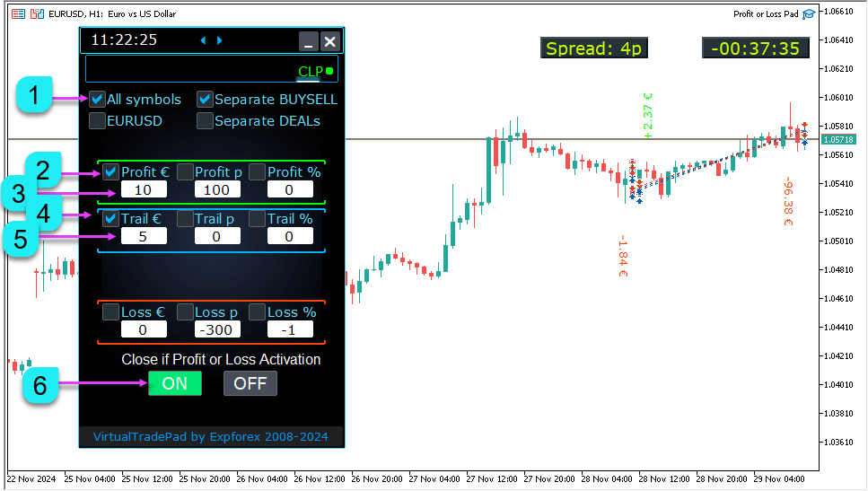Click the Depth of Market icon
868x491 pixels.
coord(18,14)
